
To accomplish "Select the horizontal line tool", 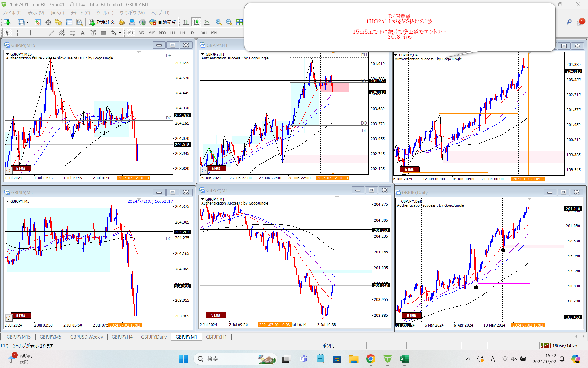I will [x=41, y=33].
